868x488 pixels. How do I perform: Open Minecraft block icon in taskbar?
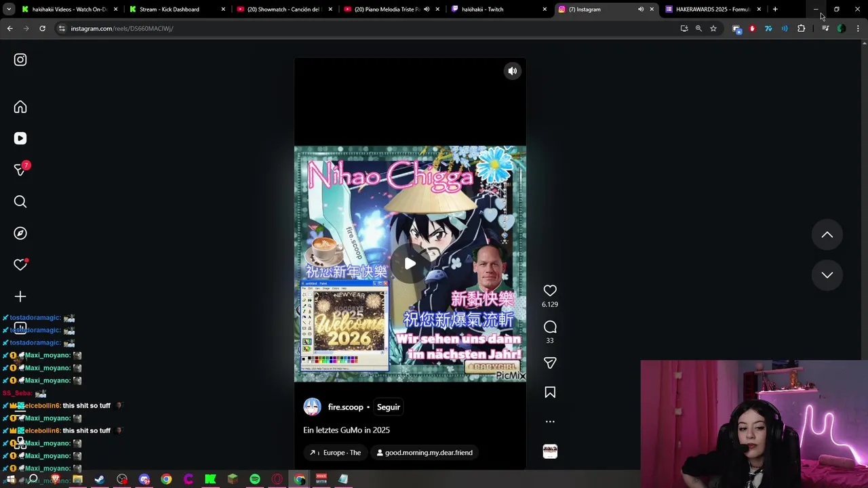pyautogui.click(x=233, y=479)
